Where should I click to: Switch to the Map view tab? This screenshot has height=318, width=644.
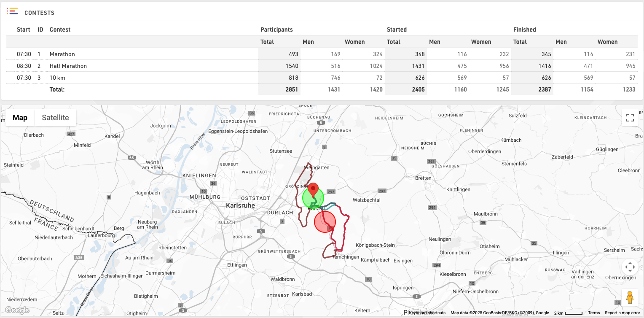pyautogui.click(x=20, y=118)
